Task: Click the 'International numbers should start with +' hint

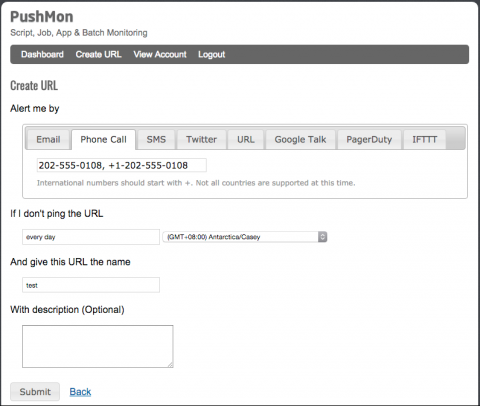Action: pos(196,183)
